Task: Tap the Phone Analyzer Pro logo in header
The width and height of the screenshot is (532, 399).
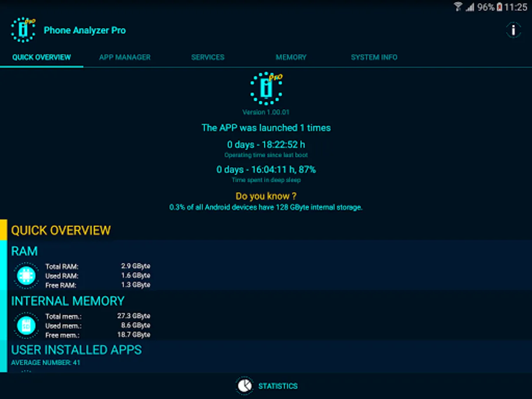Action: (23, 30)
